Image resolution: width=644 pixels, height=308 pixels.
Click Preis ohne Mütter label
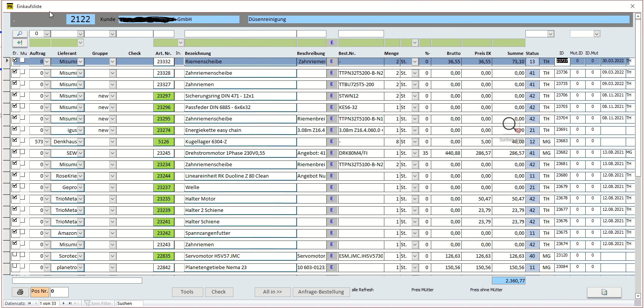(486, 290)
